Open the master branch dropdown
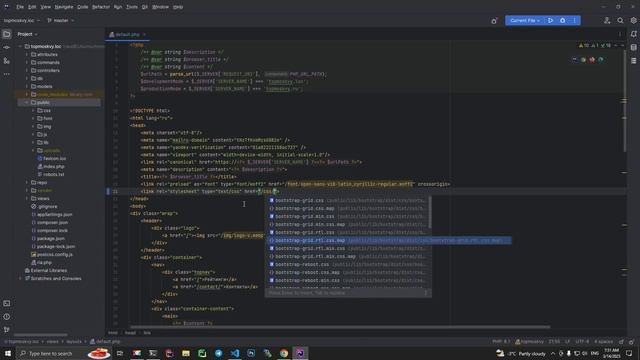Image resolution: width=640 pixels, height=360 pixels. tap(60, 20)
